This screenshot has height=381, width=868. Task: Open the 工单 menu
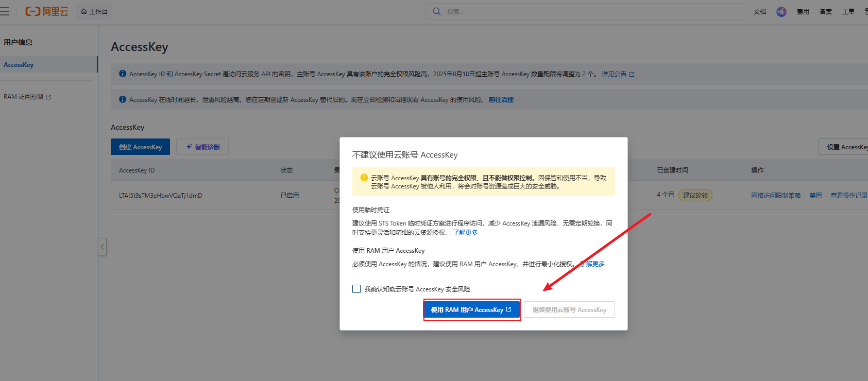[848, 11]
